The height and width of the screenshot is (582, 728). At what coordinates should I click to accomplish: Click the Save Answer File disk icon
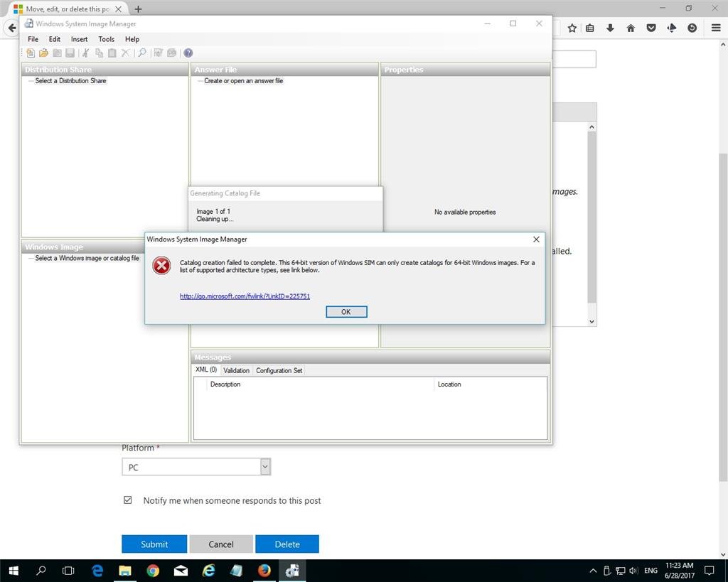70,53
